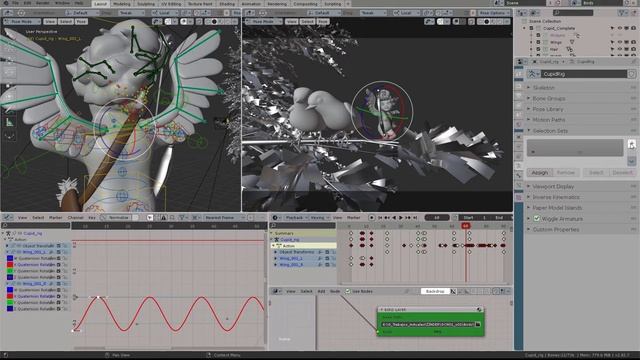Click red X Quaternion Rotation swatch under Wing_001_L
640x360 pixels.
[10, 264]
